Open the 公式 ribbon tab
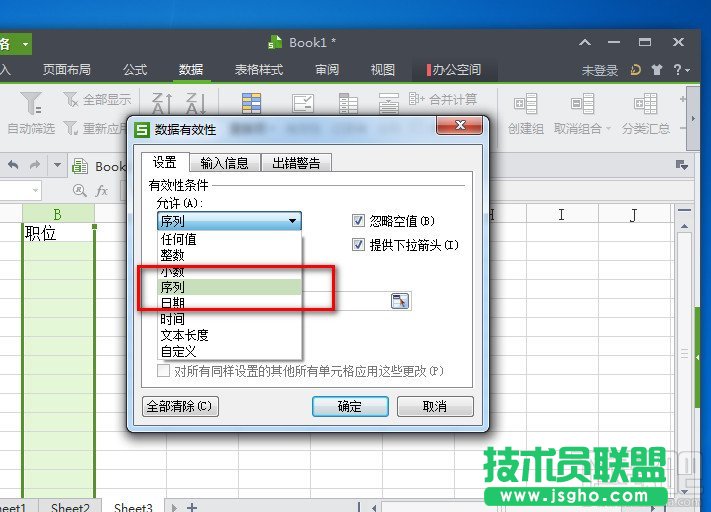The width and height of the screenshot is (711, 512). tap(135, 69)
